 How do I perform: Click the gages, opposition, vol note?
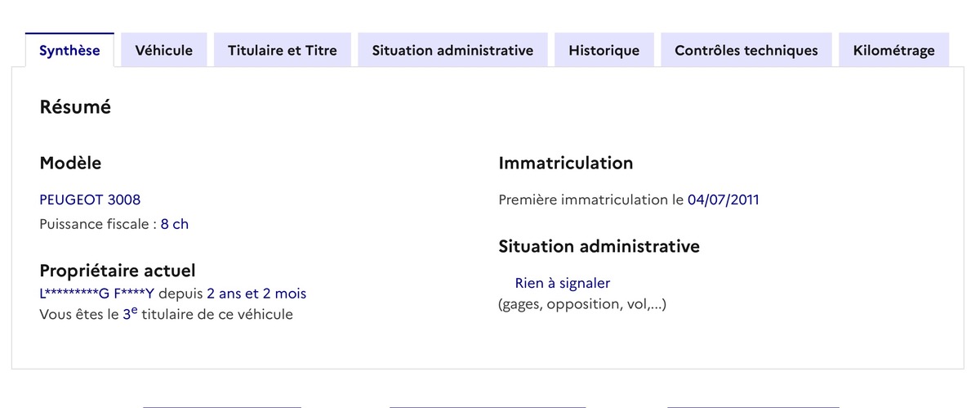pyautogui.click(x=581, y=305)
